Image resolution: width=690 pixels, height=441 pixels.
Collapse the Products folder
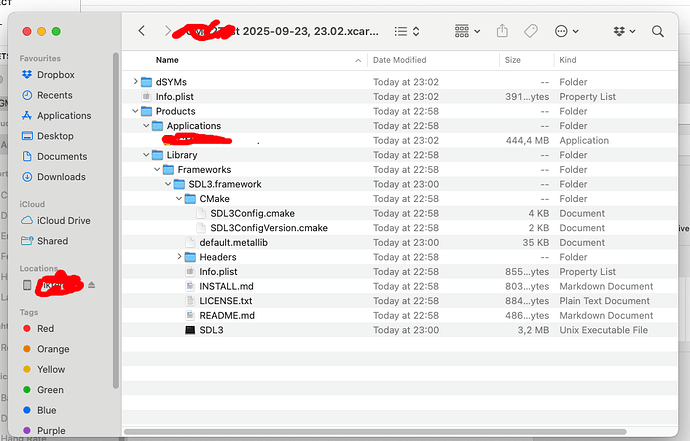[136, 111]
